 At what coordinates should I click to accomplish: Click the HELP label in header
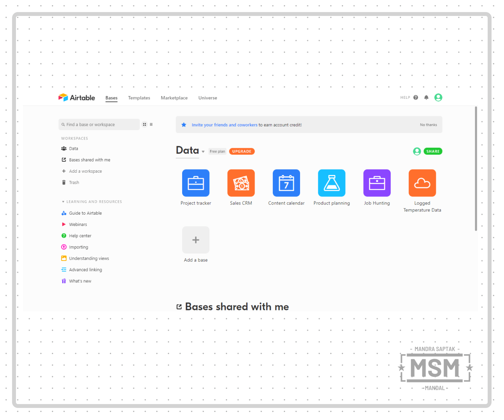click(x=405, y=98)
